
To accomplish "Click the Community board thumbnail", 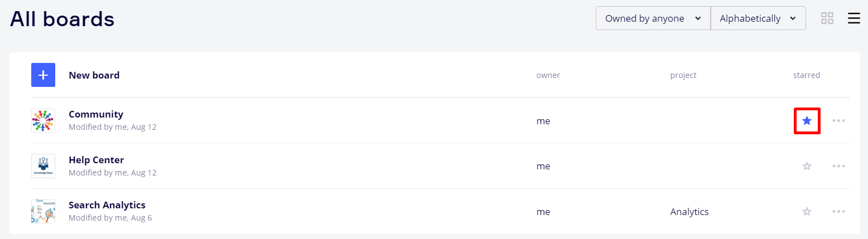I will pyautogui.click(x=43, y=120).
